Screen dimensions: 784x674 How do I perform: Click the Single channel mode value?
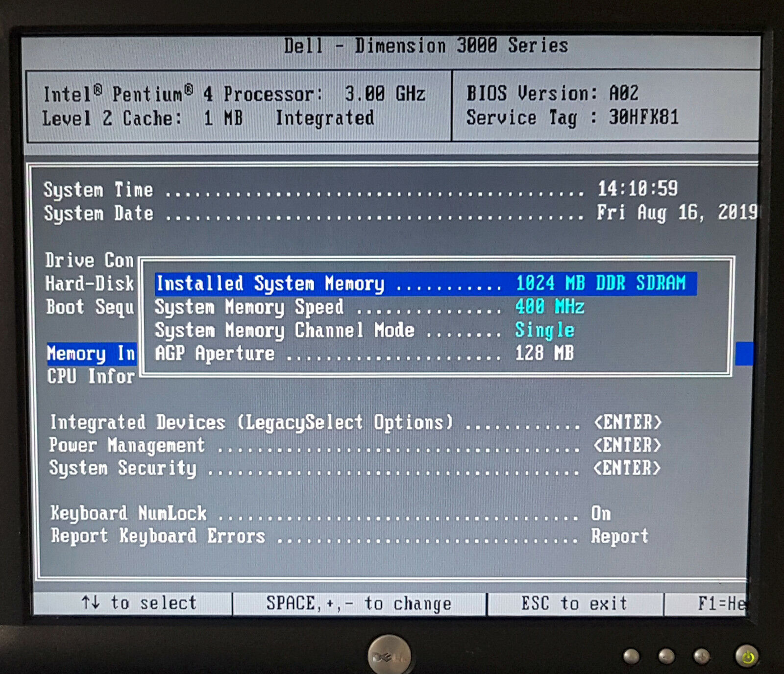tap(544, 331)
